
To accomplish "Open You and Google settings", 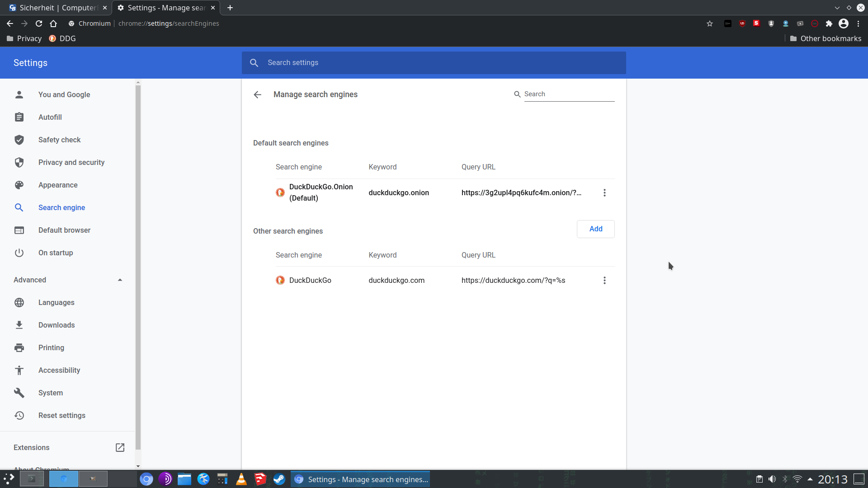I will click(64, 94).
